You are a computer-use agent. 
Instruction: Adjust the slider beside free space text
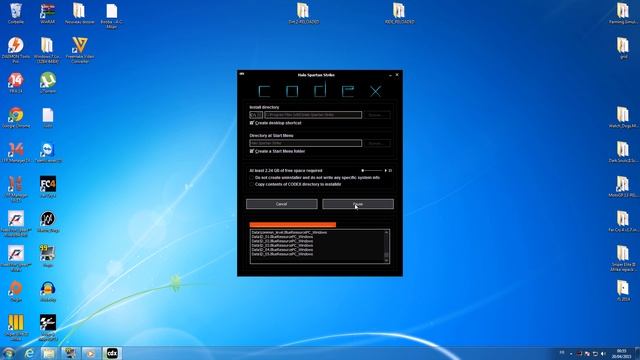(372, 171)
